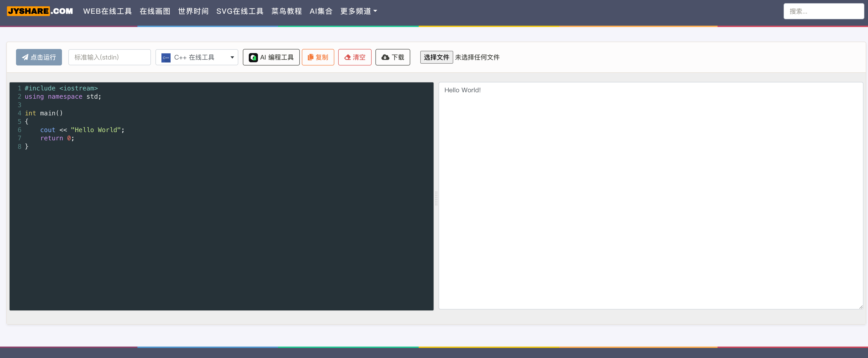Open the C++ 在线工具 language dropdown
Viewport: 868px width, 358px height.
pos(197,57)
